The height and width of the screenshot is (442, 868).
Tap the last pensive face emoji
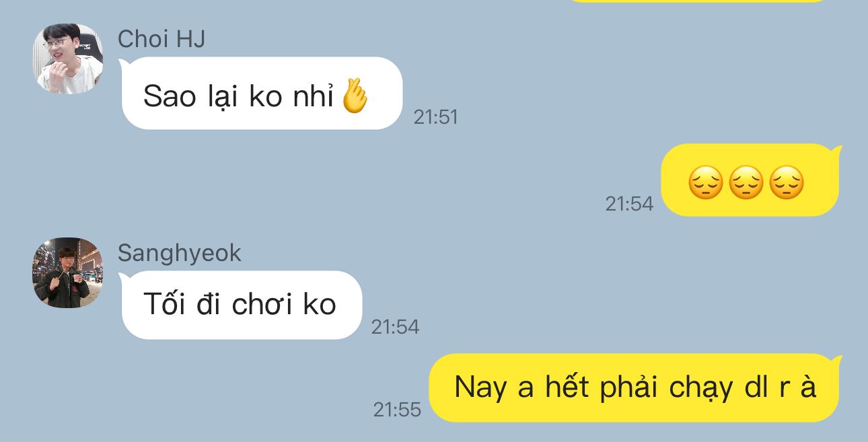787,183
